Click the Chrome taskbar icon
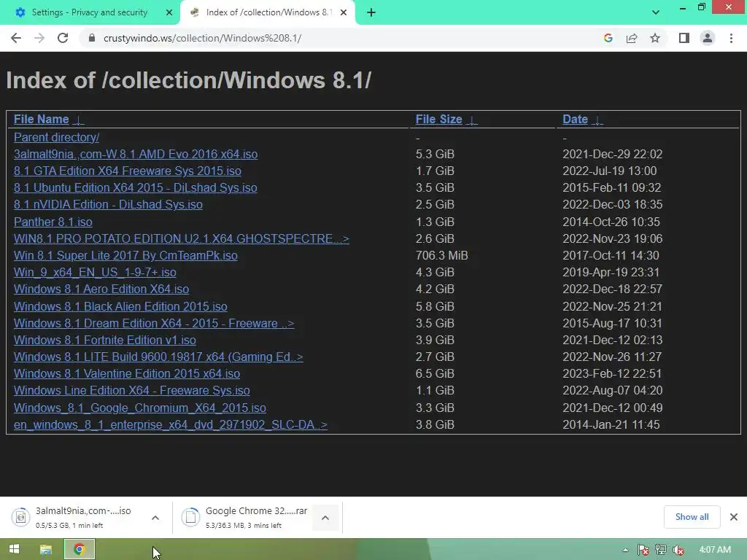The image size is (747, 560). click(80, 550)
